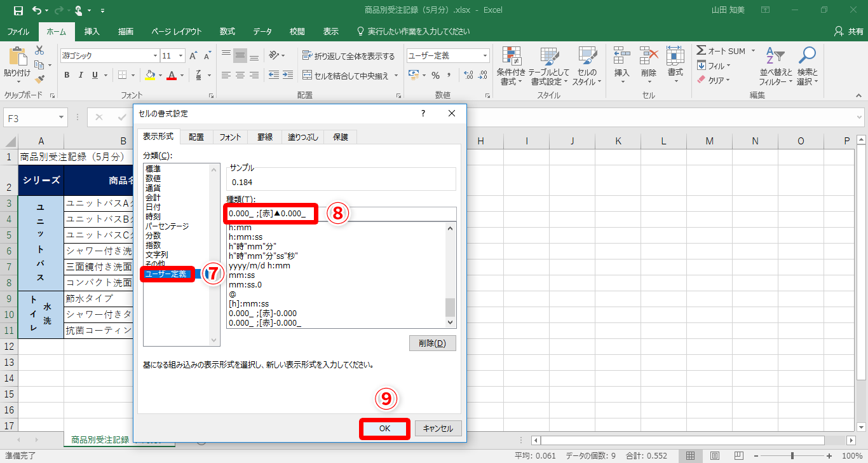Save the workbook from the quick access toolbar
868x463 pixels.
(x=18, y=10)
